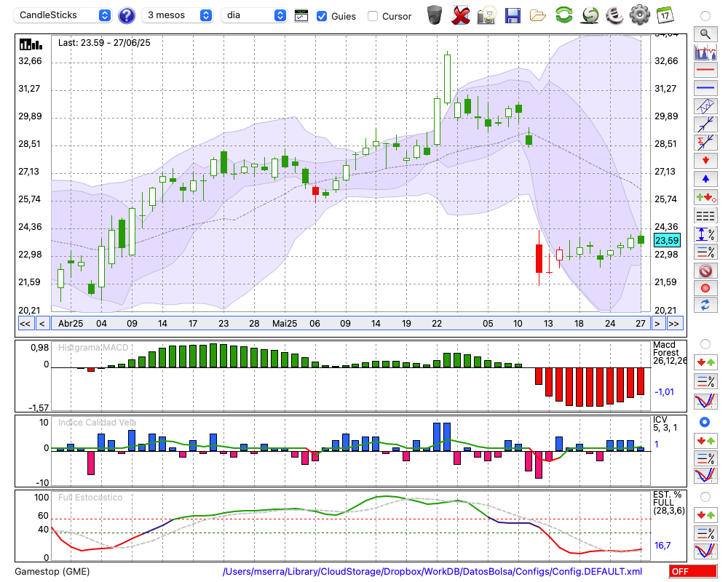The height and width of the screenshot is (582, 728).
Task: Click the volume profile chart icon
Action: (x=705, y=52)
